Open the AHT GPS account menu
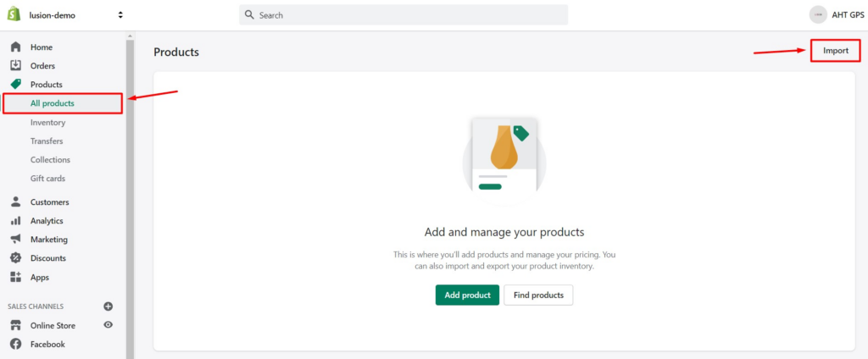Image resolution: width=868 pixels, height=359 pixels. pyautogui.click(x=837, y=15)
